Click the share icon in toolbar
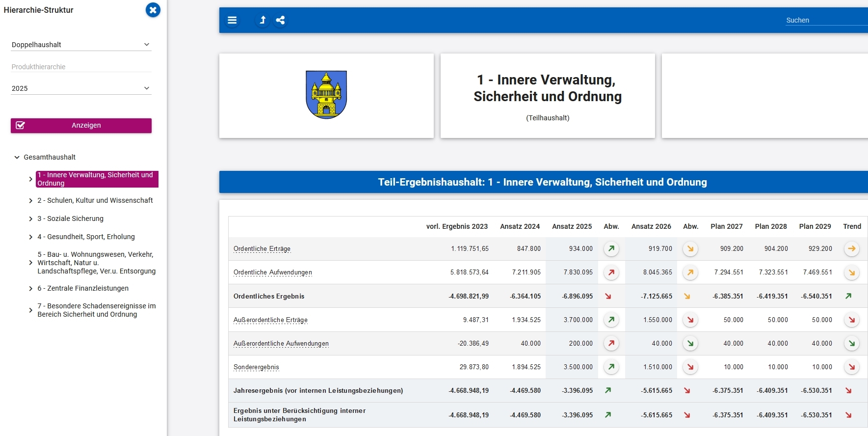 coord(280,20)
